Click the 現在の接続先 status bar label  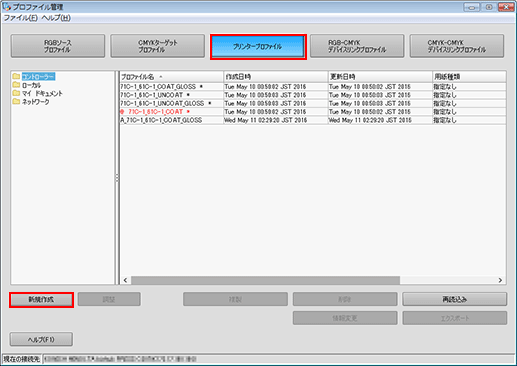[22, 359]
